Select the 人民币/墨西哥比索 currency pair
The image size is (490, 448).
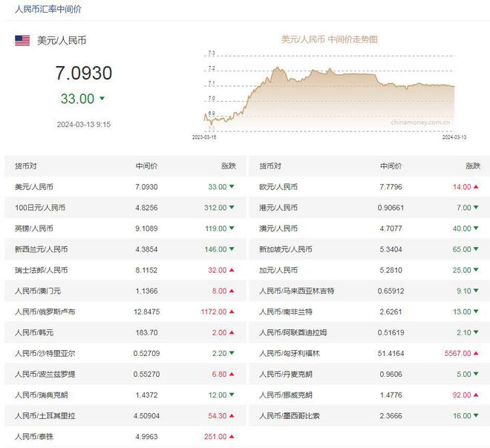point(290,416)
